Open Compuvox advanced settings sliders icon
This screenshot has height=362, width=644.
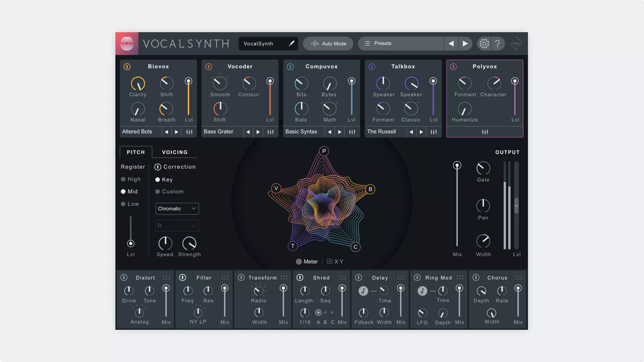pos(352,132)
